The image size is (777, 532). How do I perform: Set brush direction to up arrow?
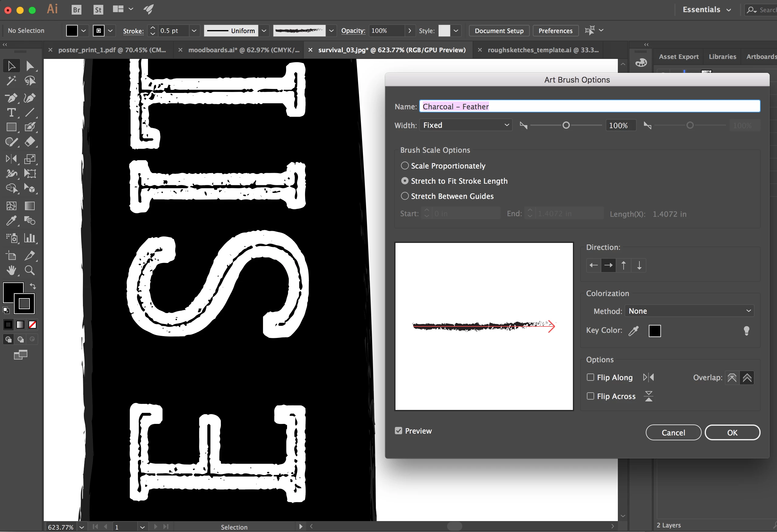click(x=624, y=265)
